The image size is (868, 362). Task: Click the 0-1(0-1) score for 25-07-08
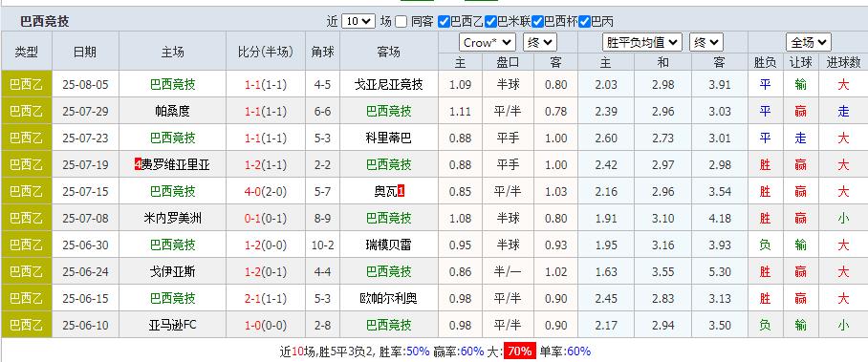[266, 218]
